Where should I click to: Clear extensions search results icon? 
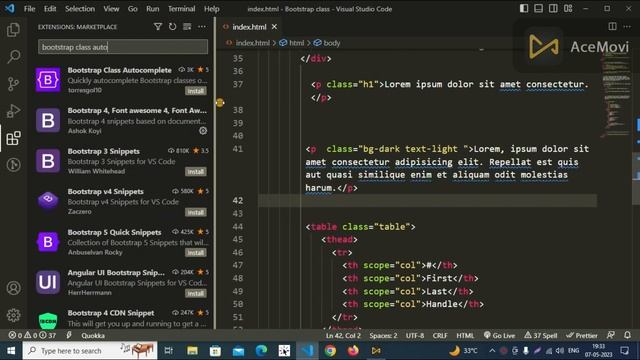pos(187,27)
